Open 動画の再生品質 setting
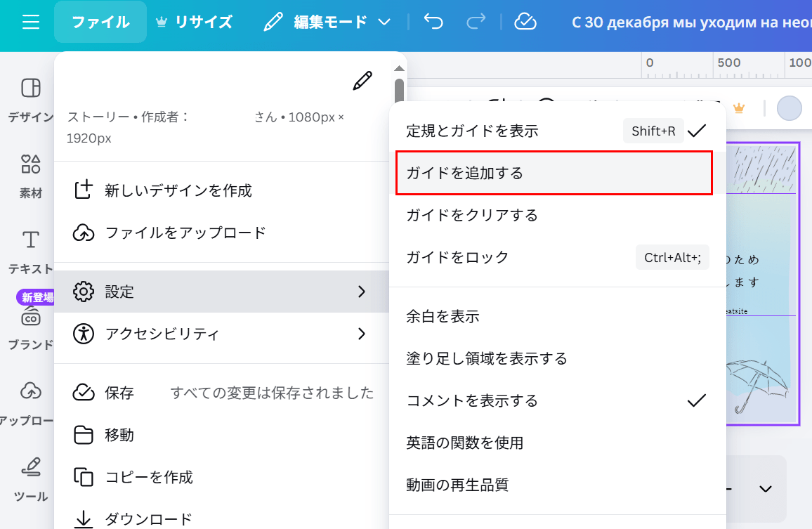 pyautogui.click(x=557, y=485)
